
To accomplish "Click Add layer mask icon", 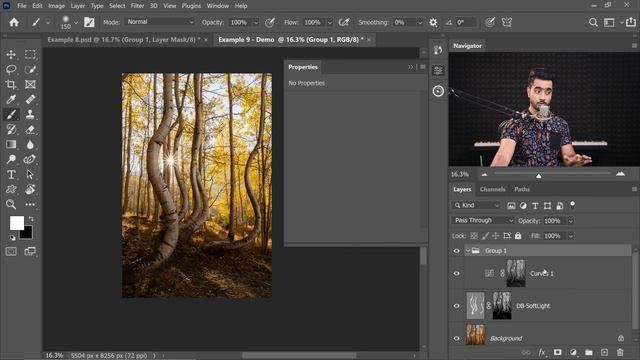I will pos(557,352).
